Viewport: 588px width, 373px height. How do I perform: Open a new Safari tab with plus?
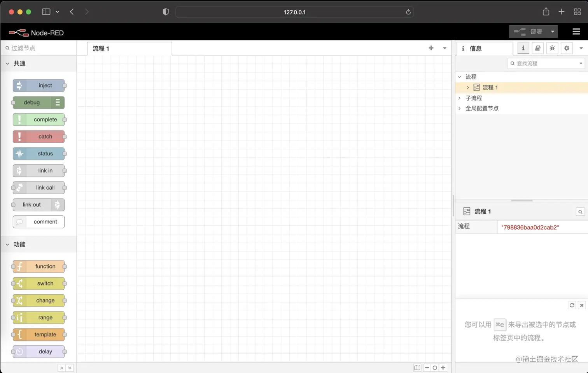561,12
